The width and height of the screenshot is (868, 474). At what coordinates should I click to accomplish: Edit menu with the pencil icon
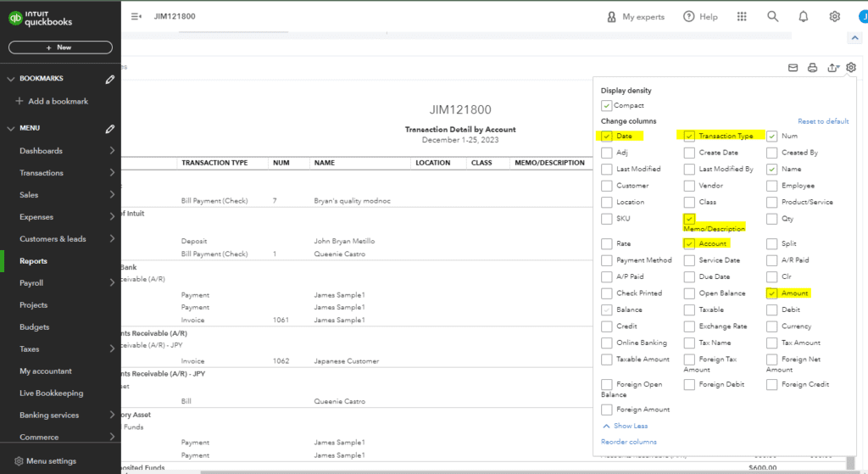coord(110,129)
